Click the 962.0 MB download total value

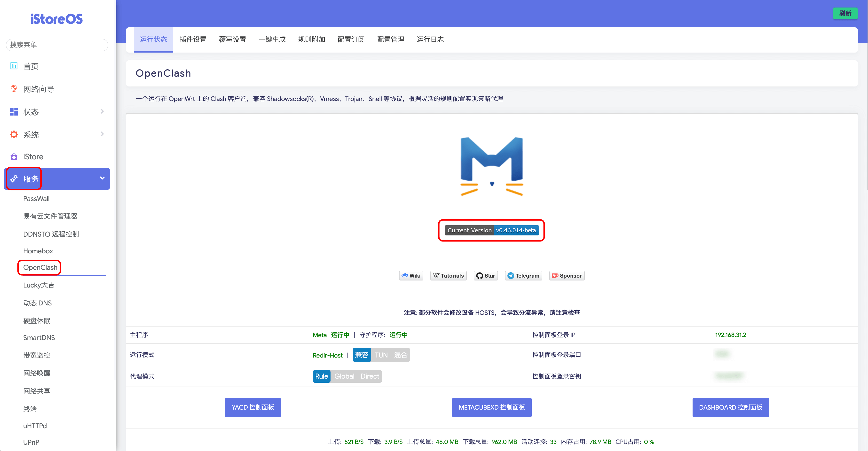(504, 442)
